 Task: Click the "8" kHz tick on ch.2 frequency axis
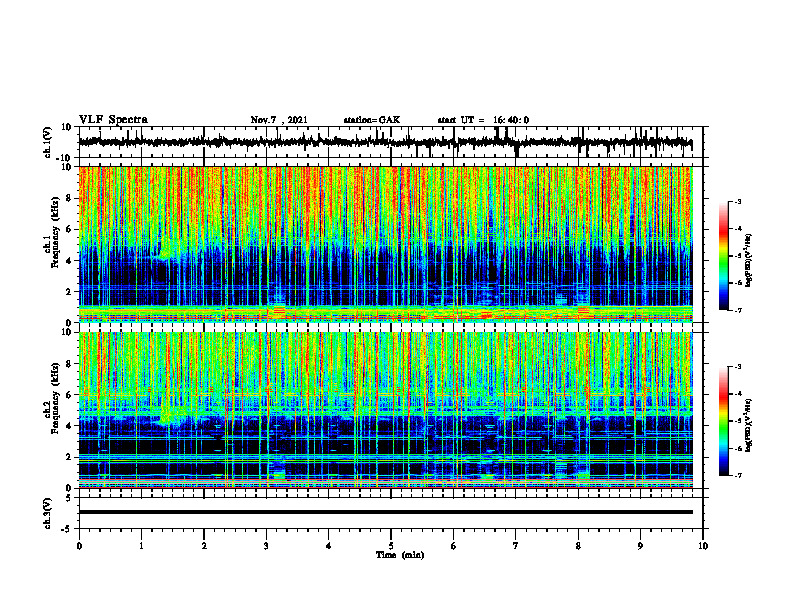69,364
